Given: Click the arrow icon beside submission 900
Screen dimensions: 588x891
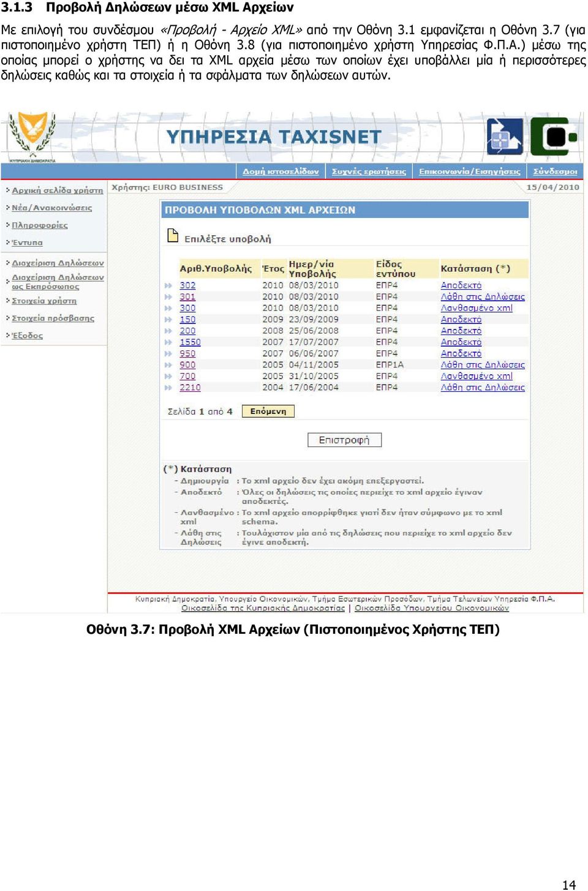Looking at the screenshot, I should (x=168, y=365).
